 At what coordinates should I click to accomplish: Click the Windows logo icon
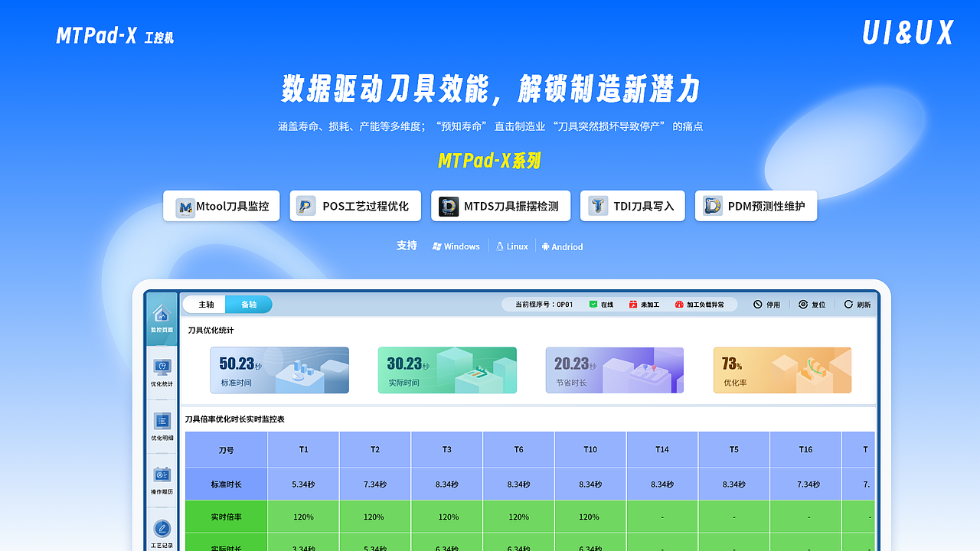(437, 246)
